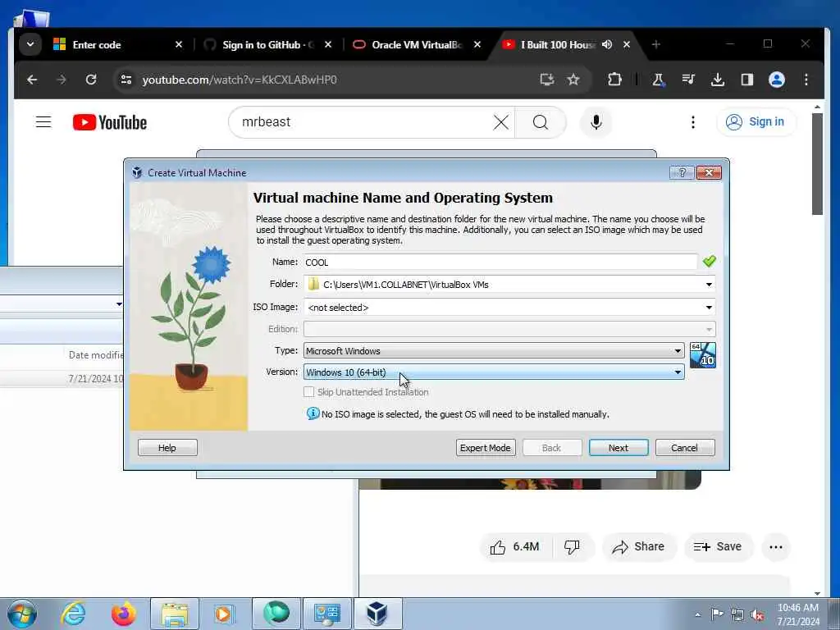
Task: Open the Chrome extensions puzzle icon
Action: click(614, 80)
